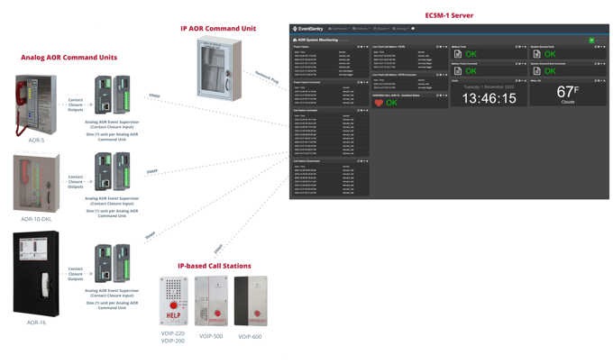Click the AOR-10-DKL command unit image
The width and height of the screenshot is (613, 364).
tap(36, 182)
